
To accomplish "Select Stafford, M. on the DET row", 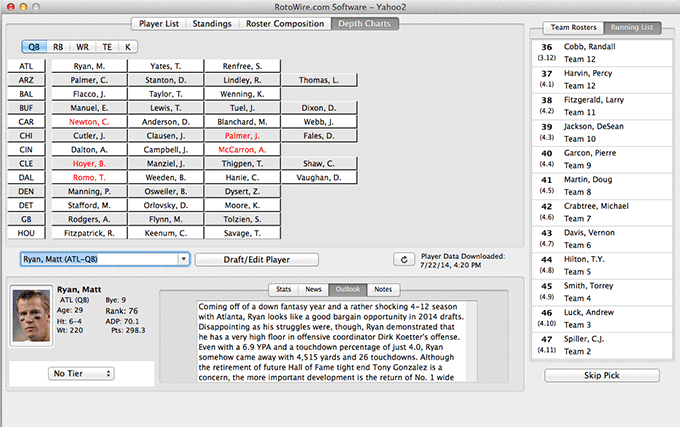I will [89, 205].
